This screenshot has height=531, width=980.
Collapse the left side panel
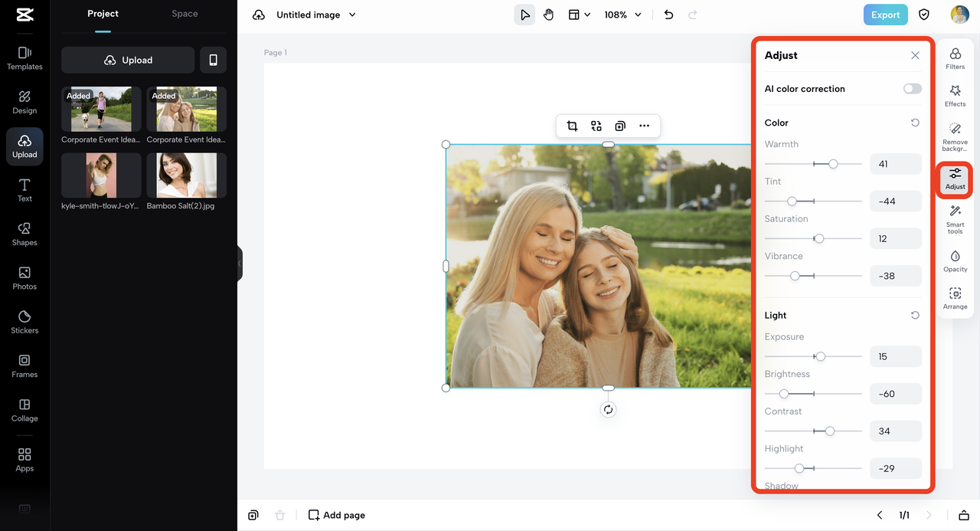point(240,263)
